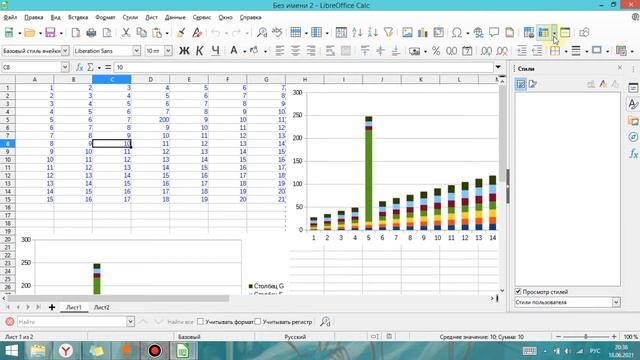Image resolution: width=640 pixels, height=360 pixels.
Task: Open the freeze rows and columns dropdown arrow
Action: [x=554, y=33]
